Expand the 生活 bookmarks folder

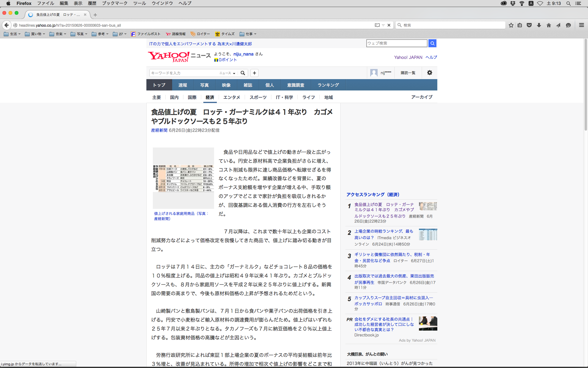(x=12, y=34)
